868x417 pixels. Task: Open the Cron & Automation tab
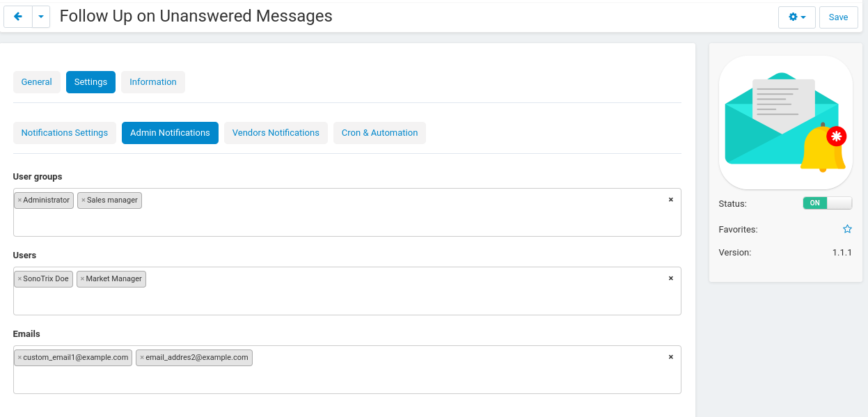click(379, 133)
